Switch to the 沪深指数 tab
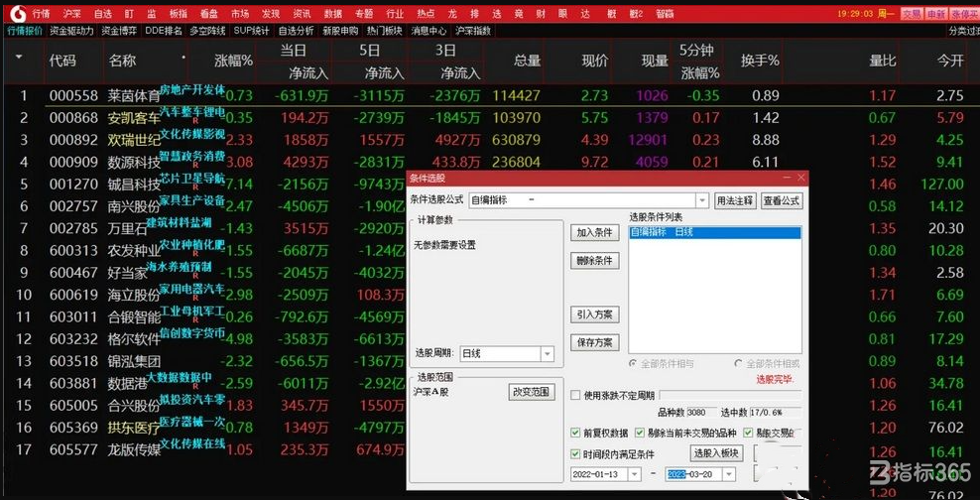 pos(473,30)
